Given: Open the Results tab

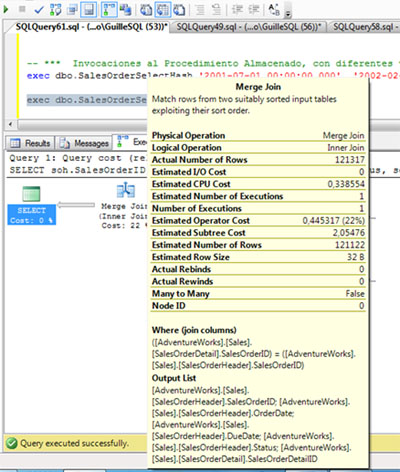Looking at the screenshot, I should point(30,143).
